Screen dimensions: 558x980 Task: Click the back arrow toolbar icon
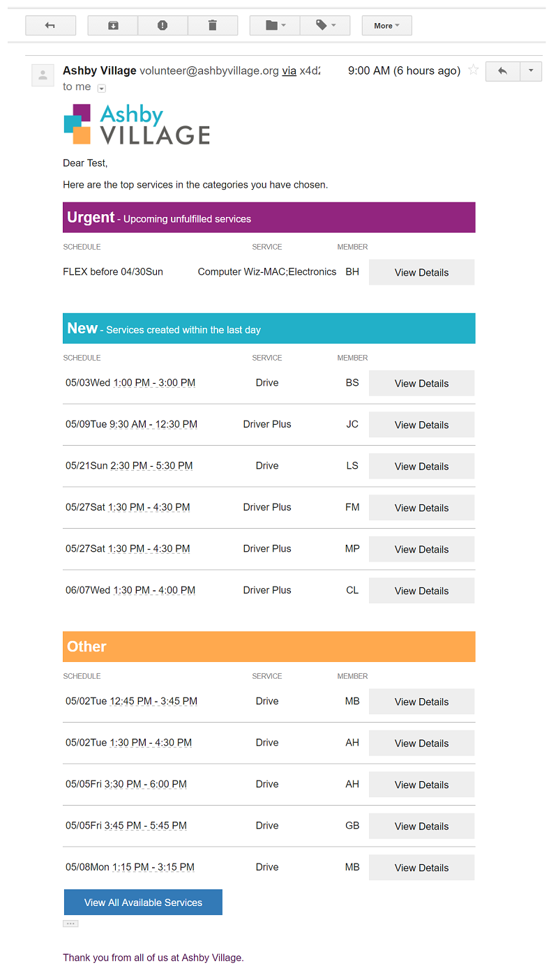[50, 26]
